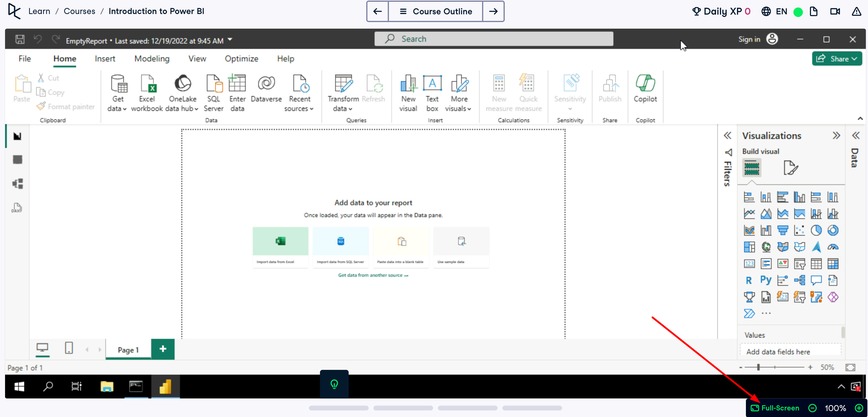The height and width of the screenshot is (417, 868).
Task: Click the Transform data icon
Action: pos(343,83)
